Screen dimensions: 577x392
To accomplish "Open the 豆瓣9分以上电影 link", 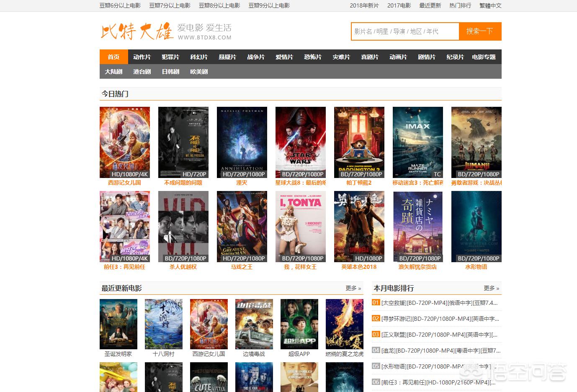I will point(269,5).
